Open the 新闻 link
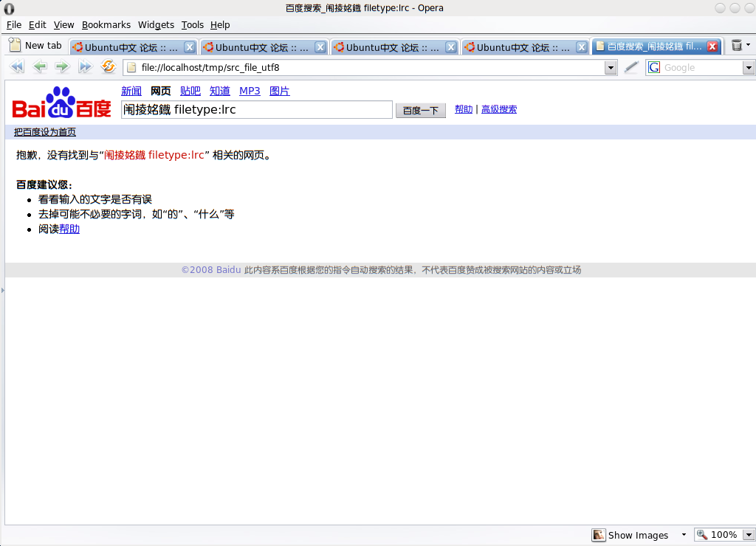Viewport: 756px width, 546px height. [131, 91]
